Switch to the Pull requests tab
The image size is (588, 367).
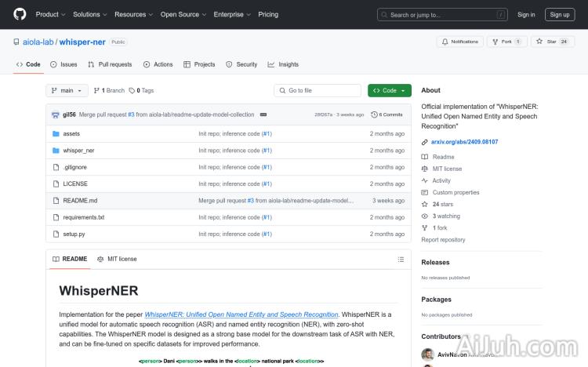(x=111, y=64)
